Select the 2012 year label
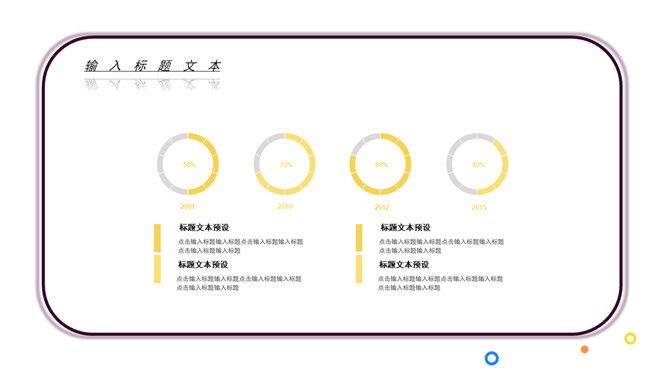Screen dimensions: 668x376 point(382,207)
